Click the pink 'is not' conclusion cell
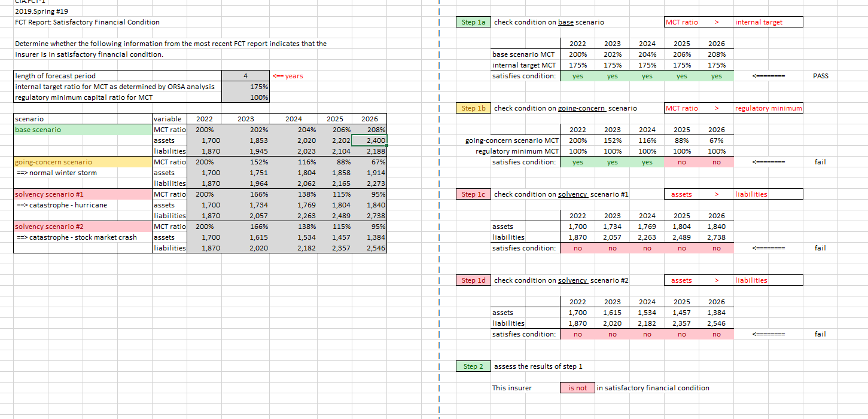This screenshot has width=868, height=419. pos(577,388)
